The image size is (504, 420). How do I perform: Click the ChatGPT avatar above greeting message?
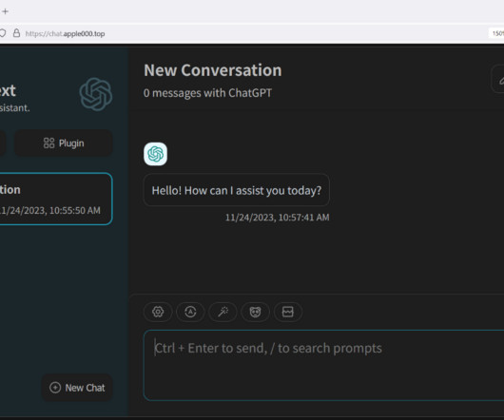click(x=155, y=154)
